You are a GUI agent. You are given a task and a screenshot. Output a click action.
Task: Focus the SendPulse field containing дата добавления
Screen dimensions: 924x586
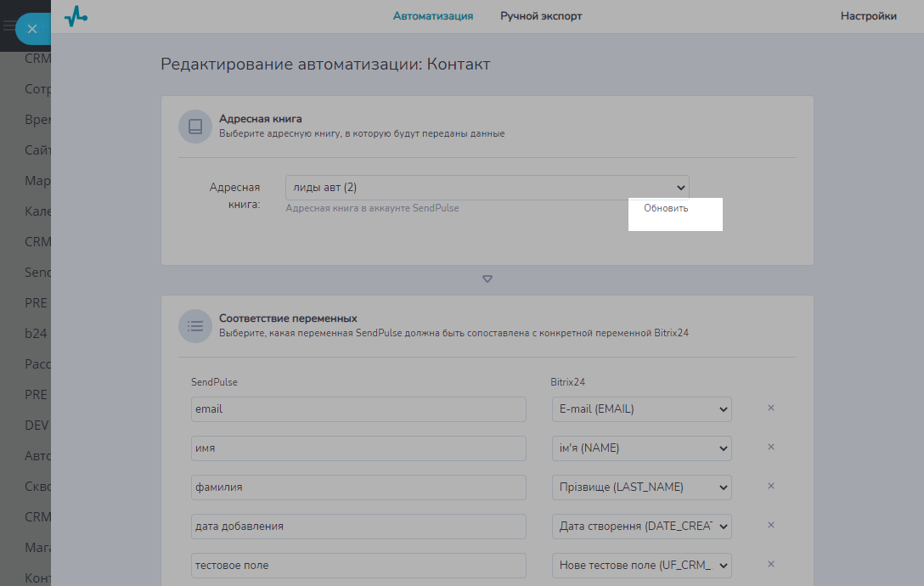pyautogui.click(x=358, y=527)
